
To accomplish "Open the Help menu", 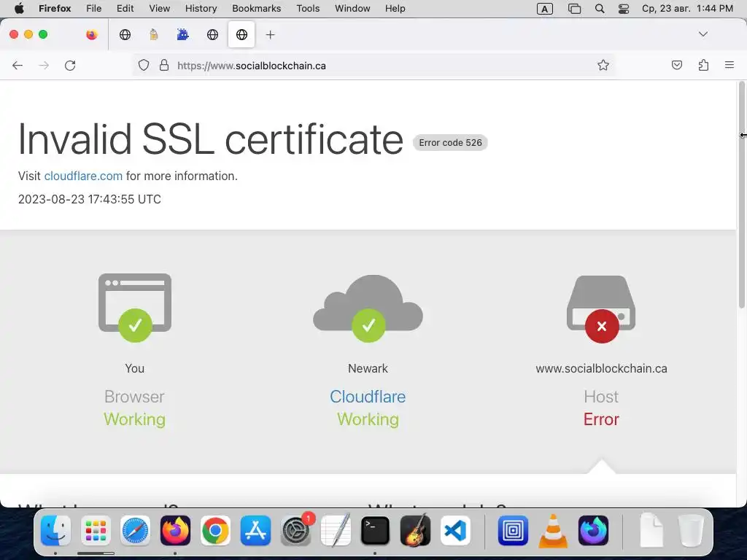I will coord(395,9).
